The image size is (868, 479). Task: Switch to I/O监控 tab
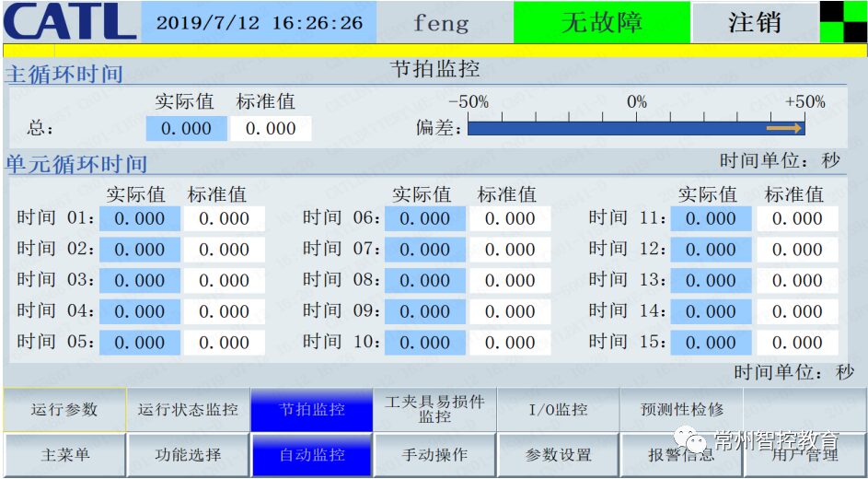pyautogui.click(x=558, y=410)
